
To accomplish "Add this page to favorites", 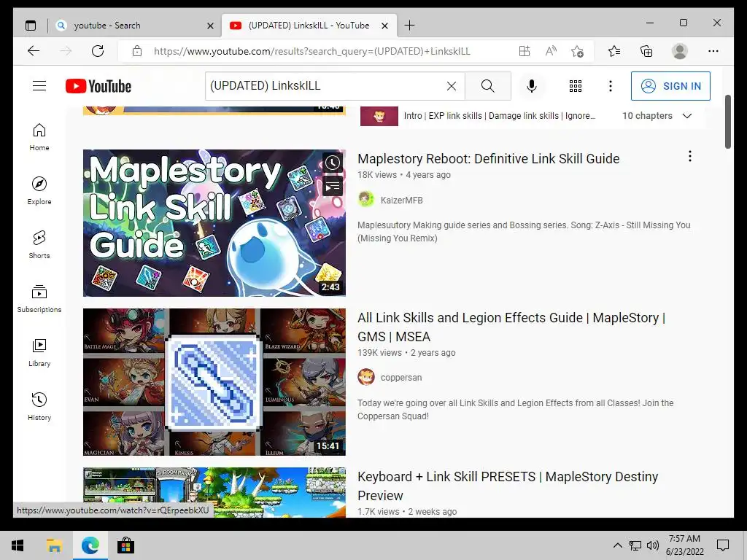I will pos(578,51).
